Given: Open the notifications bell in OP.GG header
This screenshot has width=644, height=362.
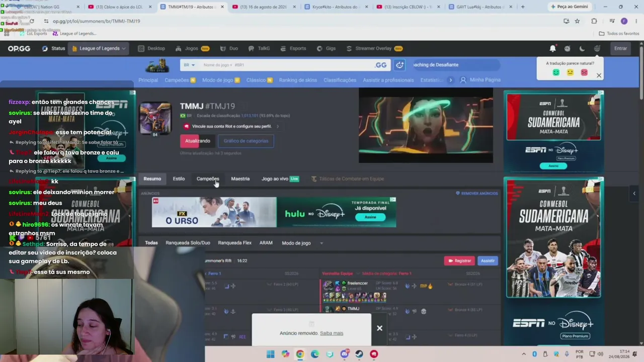Looking at the screenshot, I should point(552,48).
